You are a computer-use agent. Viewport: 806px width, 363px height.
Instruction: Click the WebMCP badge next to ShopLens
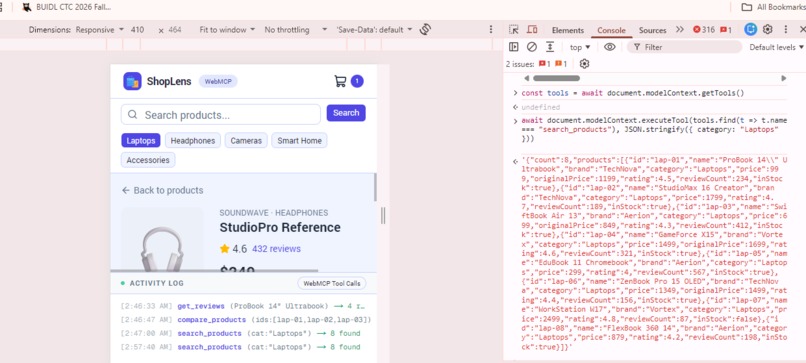pyautogui.click(x=218, y=81)
